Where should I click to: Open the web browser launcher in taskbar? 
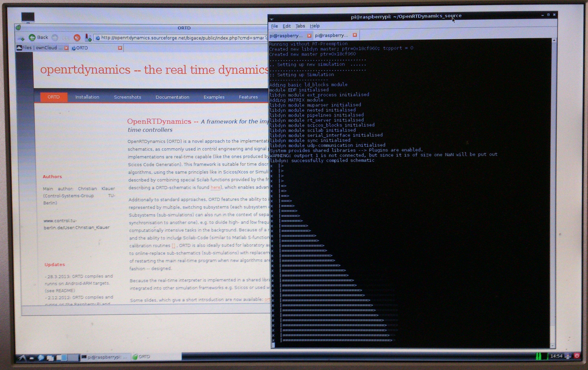41,358
